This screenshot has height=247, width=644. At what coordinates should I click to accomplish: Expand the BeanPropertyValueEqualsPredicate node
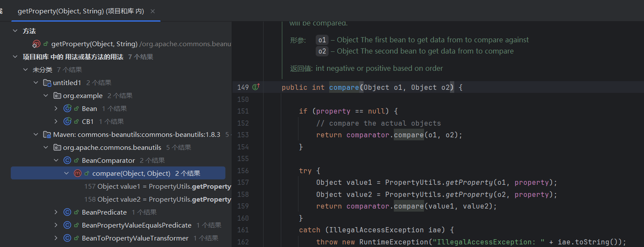click(x=56, y=225)
